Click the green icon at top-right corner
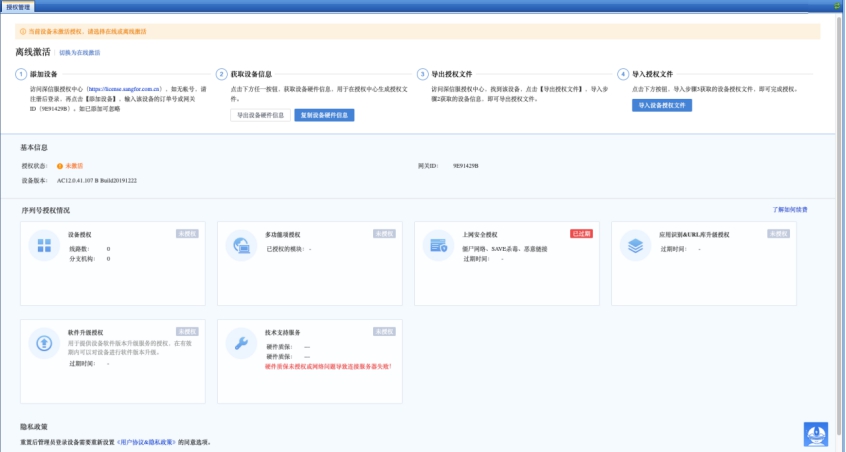 click(x=836, y=6)
